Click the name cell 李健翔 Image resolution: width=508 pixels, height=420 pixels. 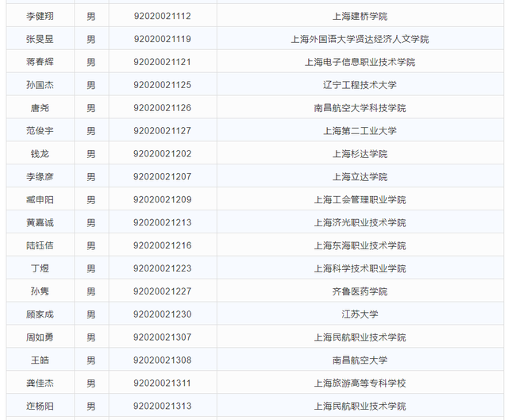[x=40, y=16]
